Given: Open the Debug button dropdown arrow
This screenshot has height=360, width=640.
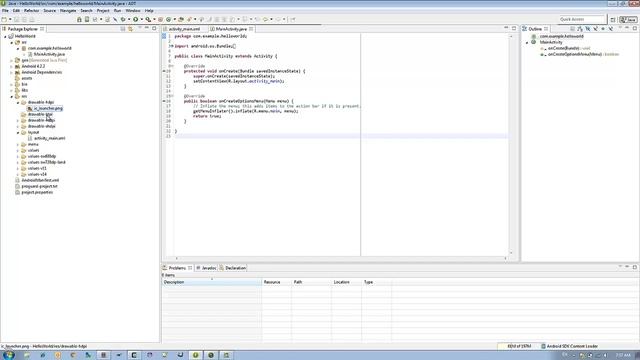Looking at the screenshot, I should click(129, 19).
